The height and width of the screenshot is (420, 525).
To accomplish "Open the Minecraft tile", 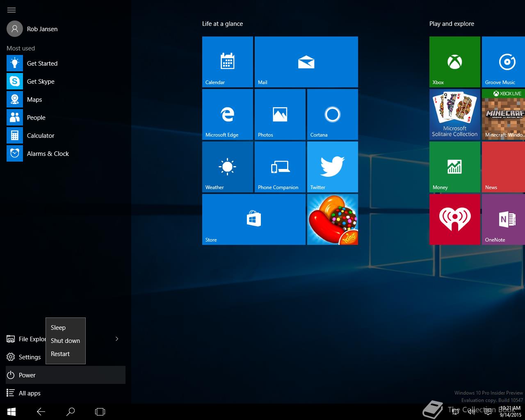I will tap(504, 114).
